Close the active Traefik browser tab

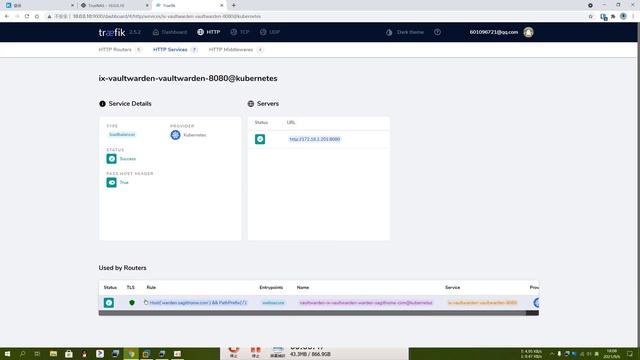(x=222, y=5)
